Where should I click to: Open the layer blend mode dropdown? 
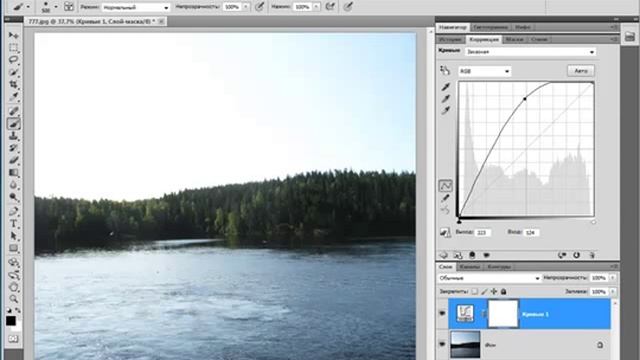pyautogui.click(x=489, y=278)
